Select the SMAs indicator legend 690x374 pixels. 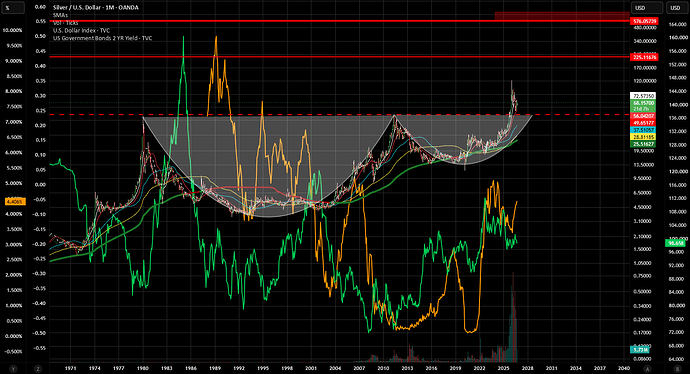pyautogui.click(x=60, y=15)
